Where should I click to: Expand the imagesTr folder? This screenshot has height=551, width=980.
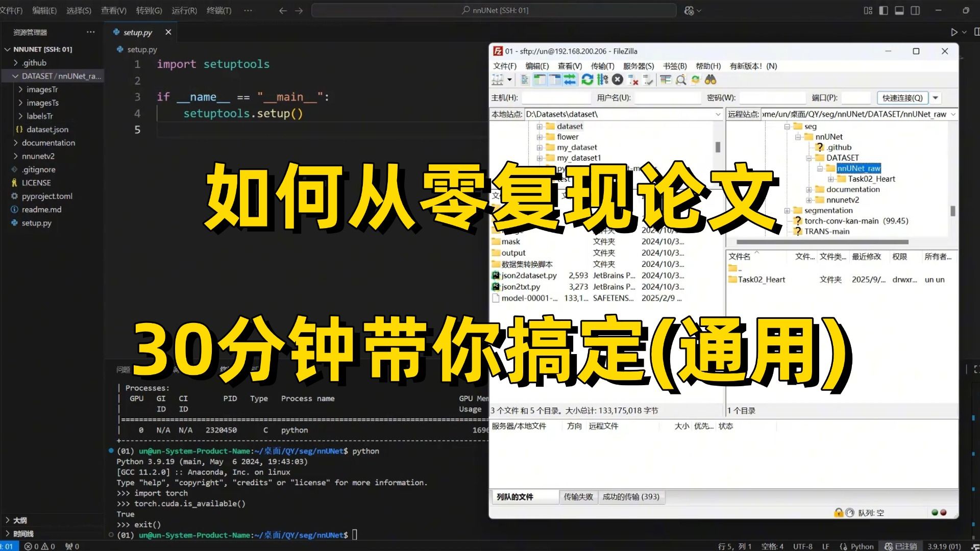point(42,89)
